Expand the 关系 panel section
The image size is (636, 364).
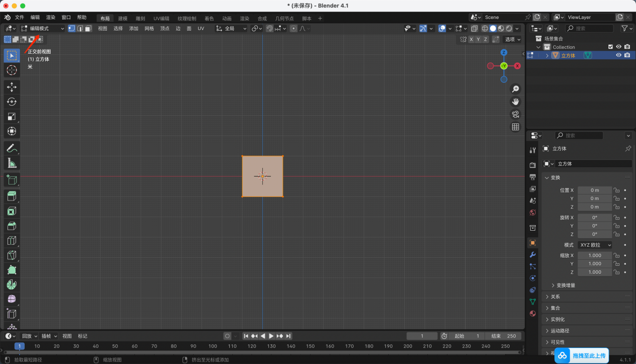(x=555, y=297)
